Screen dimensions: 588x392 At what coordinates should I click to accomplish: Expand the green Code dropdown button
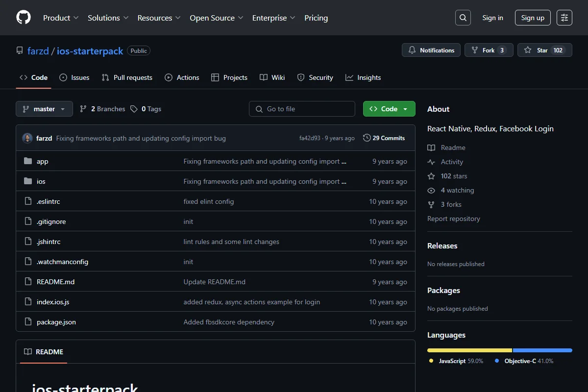[389, 109]
